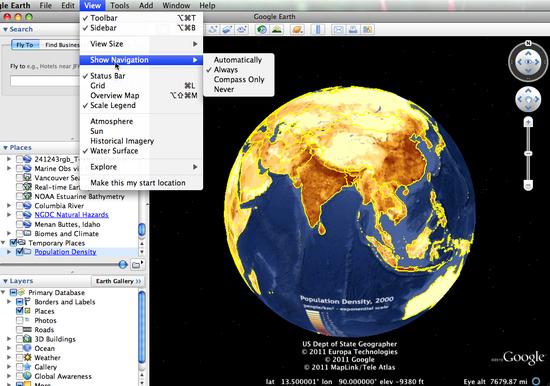Screen dimensions: 550x386
Task: Click the Places layer icon in Layers
Action: tap(27, 311)
